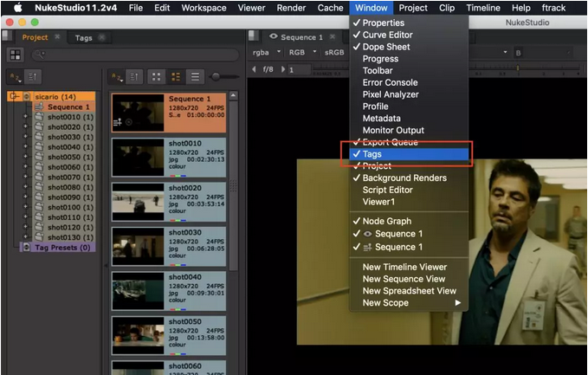Screen dimensions: 588x375
Task: Open the ftrack menu
Action: (x=553, y=8)
